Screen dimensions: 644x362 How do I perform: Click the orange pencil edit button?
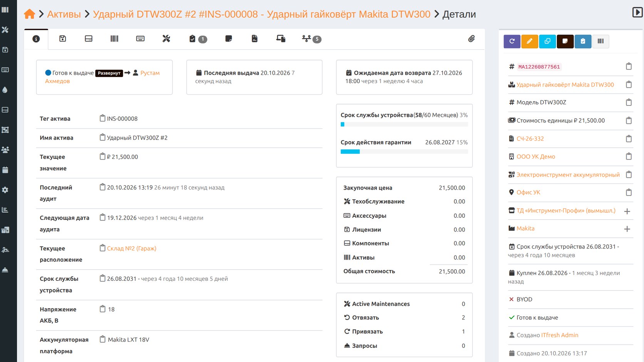[530, 41]
